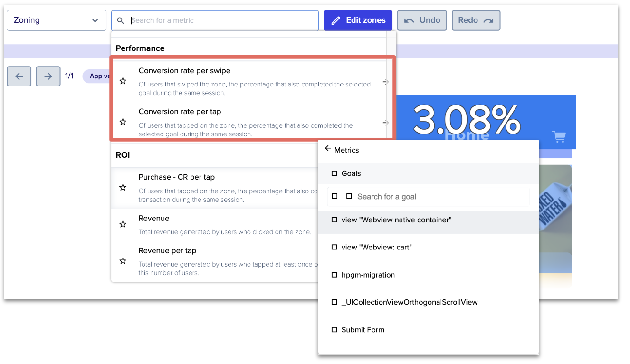Click the back arrow next to Metrics
Image resolution: width=630 pixels, height=364 pixels.
(x=328, y=148)
